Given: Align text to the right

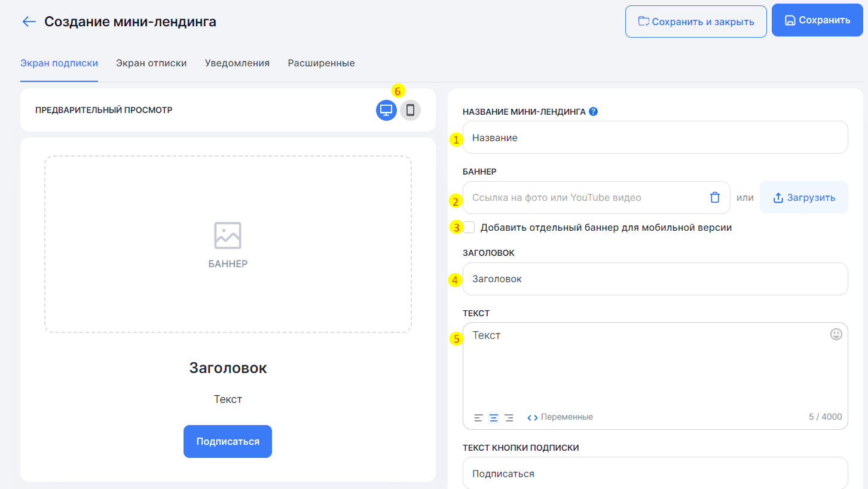Looking at the screenshot, I should (x=509, y=417).
